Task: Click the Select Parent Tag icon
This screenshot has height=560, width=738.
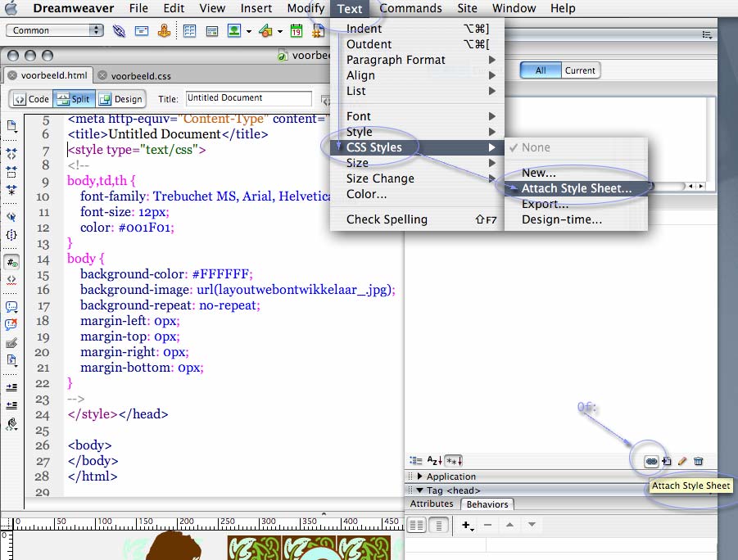Action: (x=11, y=217)
